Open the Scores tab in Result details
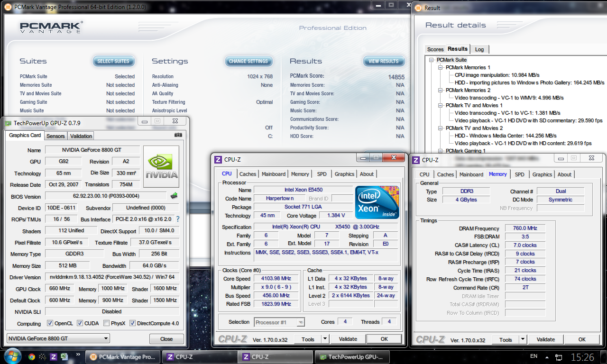 pos(435,49)
